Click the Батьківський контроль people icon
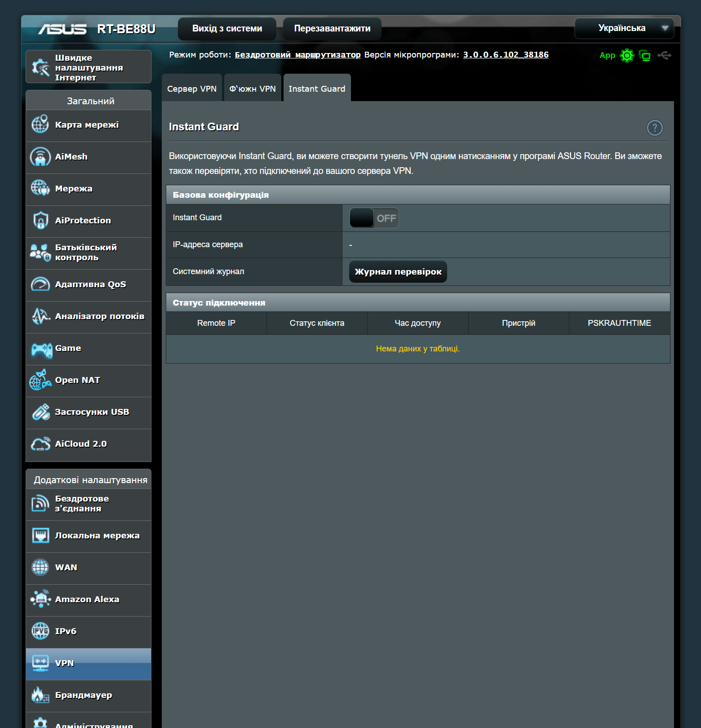This screenshot has height=728, width=701. [x=40, y=252]
